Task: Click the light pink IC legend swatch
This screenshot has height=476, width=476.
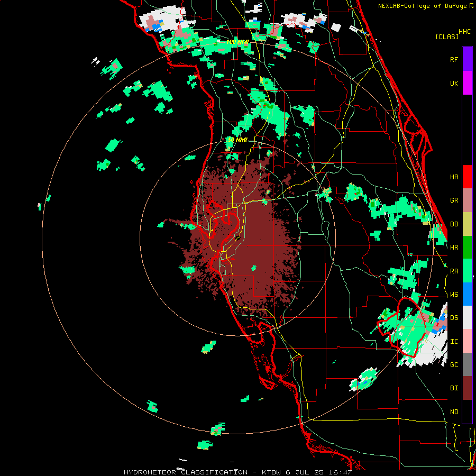Action: pos(467,341)
